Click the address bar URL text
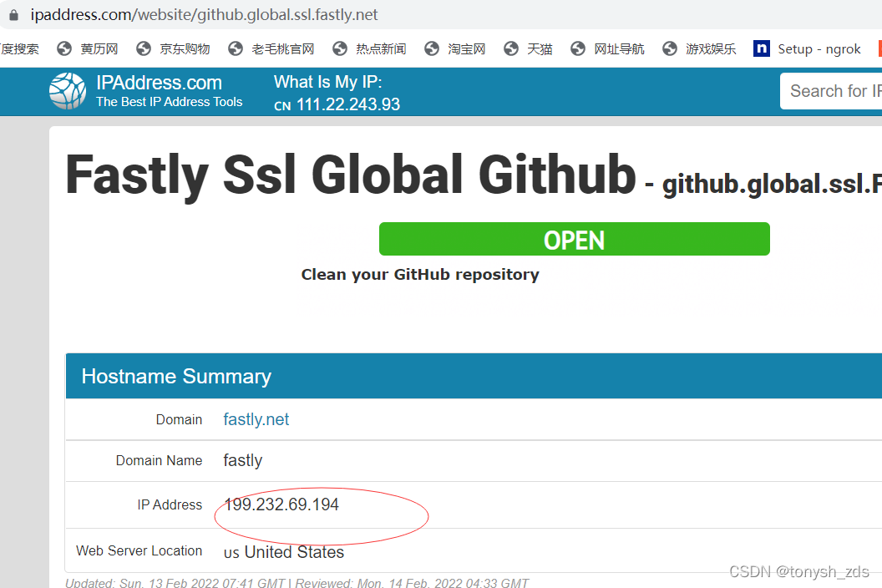Screen dimensions: 882x588 (204, 15)
